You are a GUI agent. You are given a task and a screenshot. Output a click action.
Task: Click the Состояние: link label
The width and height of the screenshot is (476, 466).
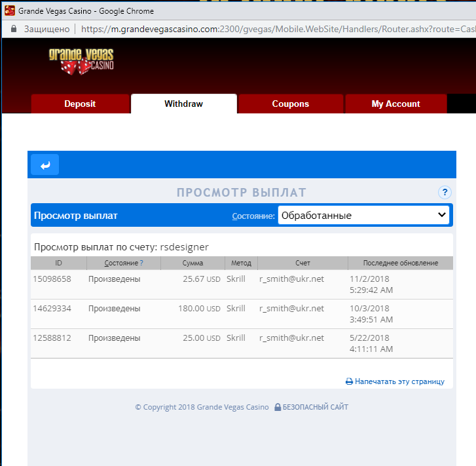point(253,216)
